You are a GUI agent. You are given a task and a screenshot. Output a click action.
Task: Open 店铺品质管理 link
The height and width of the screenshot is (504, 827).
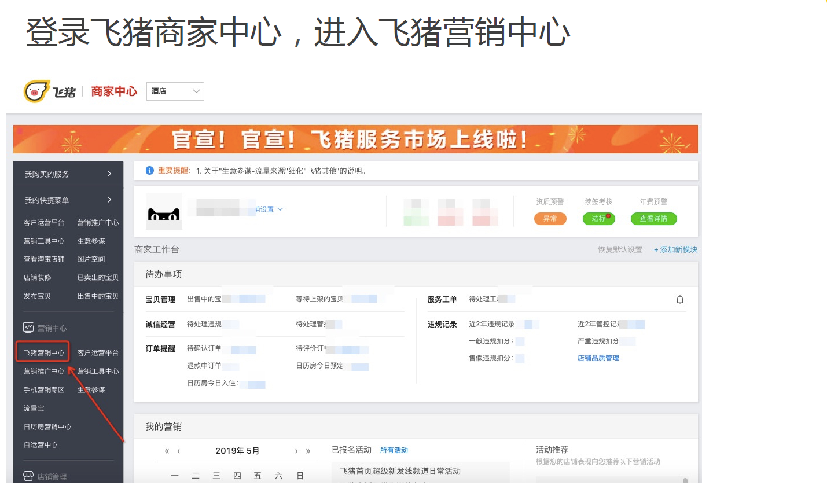(x=598, y=358)
